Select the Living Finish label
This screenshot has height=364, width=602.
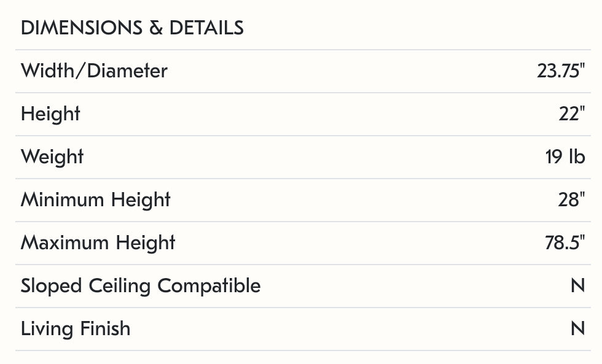pyautogui.click(x=76, y=329)
